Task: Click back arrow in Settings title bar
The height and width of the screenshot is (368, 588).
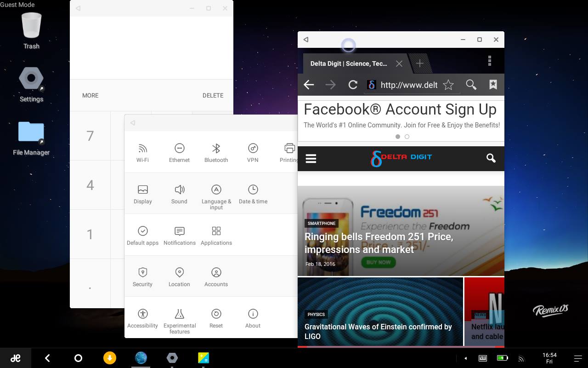Action: tap(132, 123)
